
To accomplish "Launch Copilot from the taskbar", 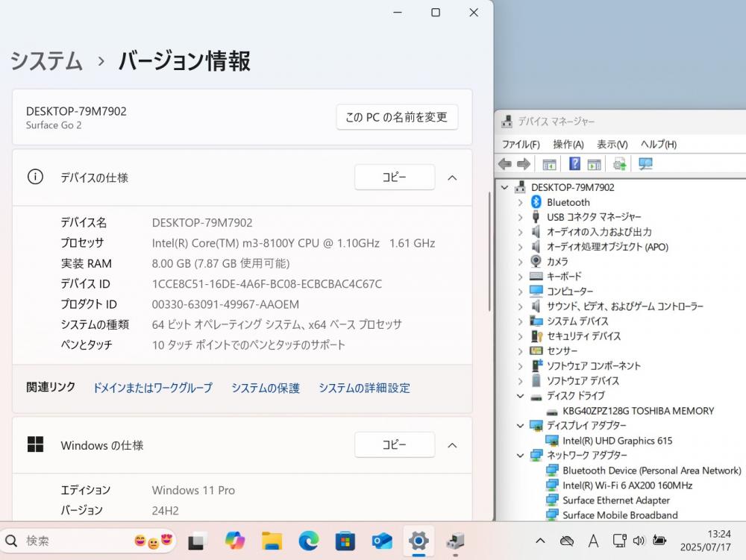I will click(x=234, y=541).
